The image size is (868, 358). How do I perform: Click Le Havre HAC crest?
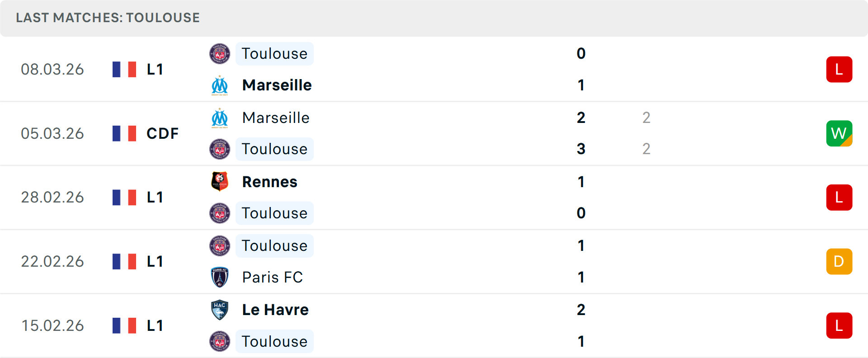click(220, 310)
